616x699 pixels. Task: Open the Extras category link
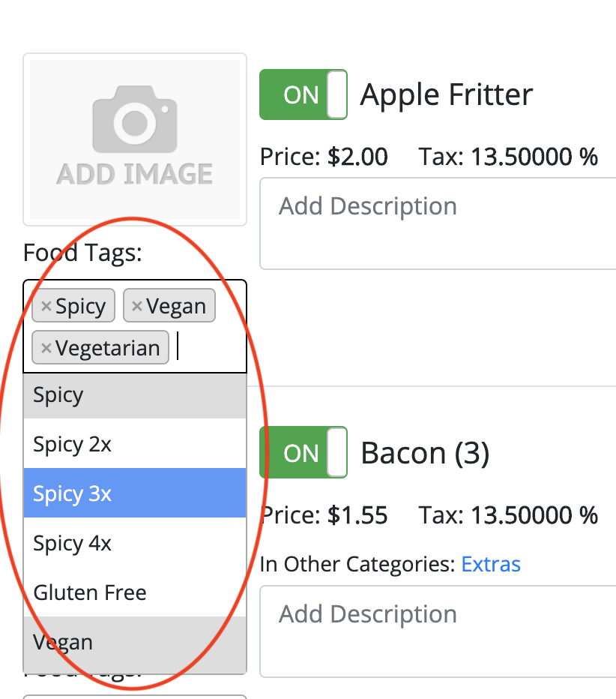(491, 563)
